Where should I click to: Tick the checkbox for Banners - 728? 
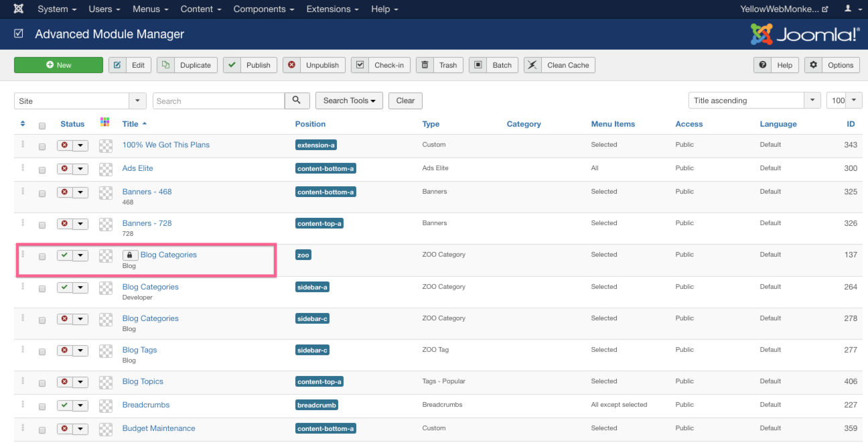[x=42, y=225]
